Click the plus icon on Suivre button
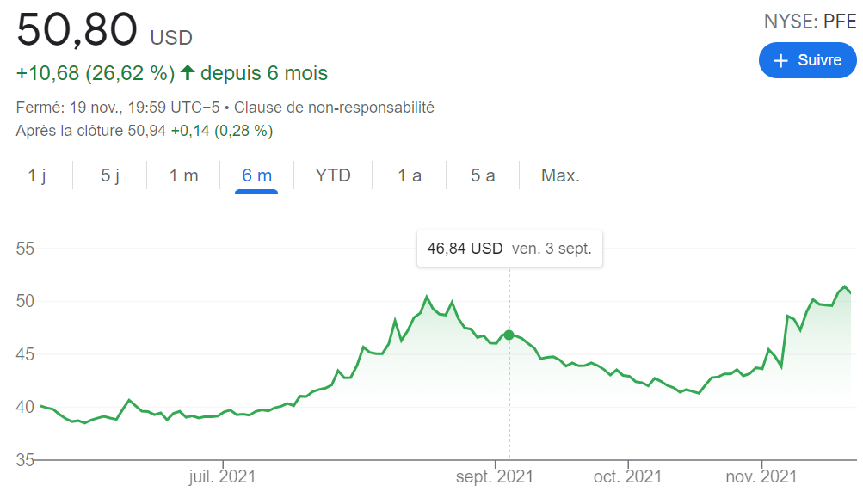This screenshot has height=504, width=863. [x=781, y=60]
